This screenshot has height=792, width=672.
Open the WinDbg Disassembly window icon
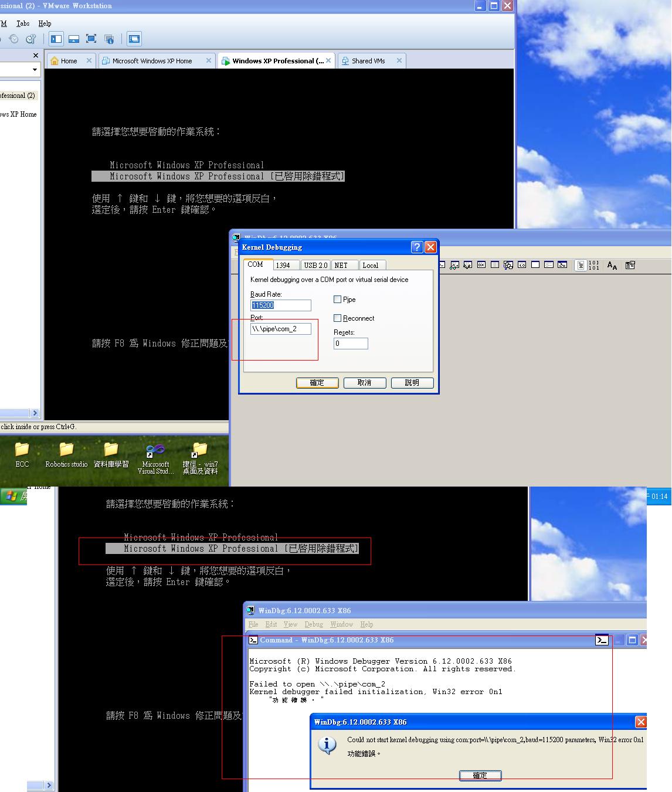click(x=522, y=265)
